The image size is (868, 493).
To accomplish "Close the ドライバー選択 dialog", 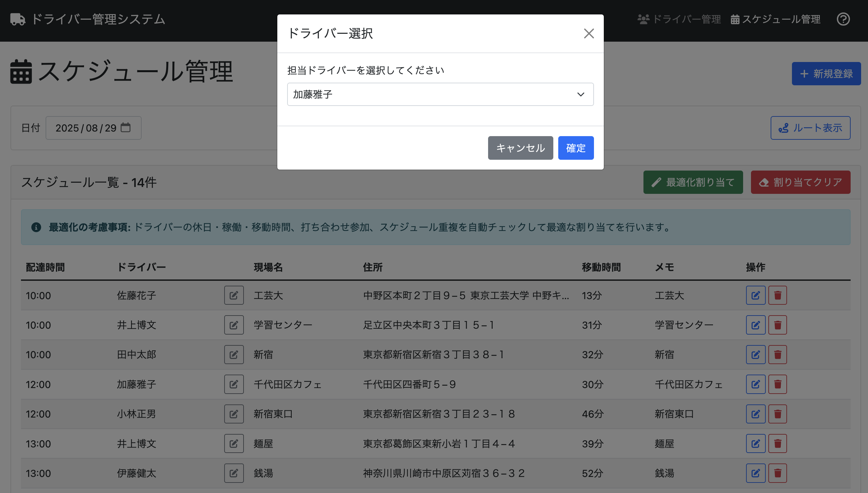I will pos(589,33).
